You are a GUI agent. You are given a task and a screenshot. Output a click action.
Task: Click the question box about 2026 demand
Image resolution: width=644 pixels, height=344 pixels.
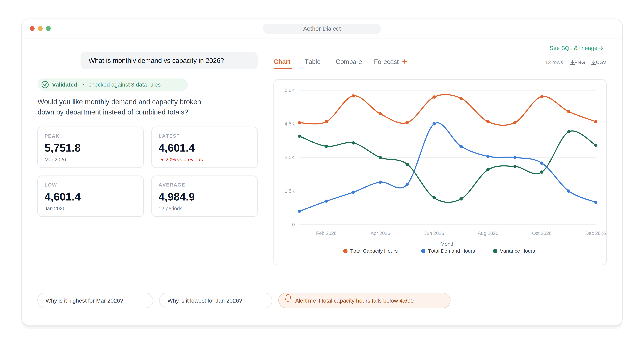click(x=169, y=61)
